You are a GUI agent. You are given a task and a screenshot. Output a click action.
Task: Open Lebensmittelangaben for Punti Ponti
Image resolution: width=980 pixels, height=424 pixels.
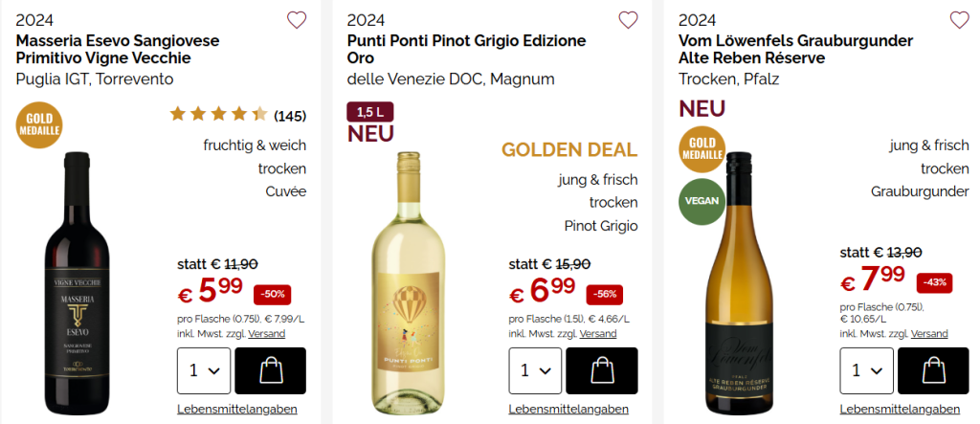click(568, 409)
